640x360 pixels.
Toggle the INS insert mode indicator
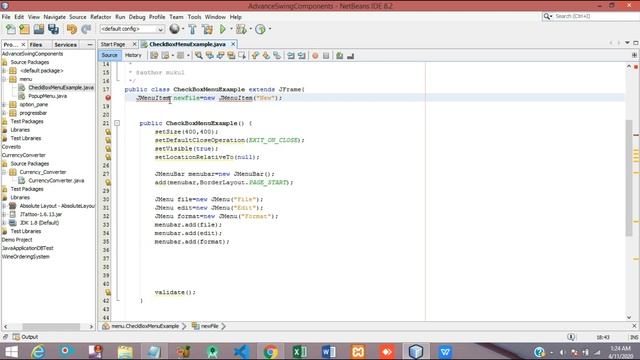pos(633,337)
